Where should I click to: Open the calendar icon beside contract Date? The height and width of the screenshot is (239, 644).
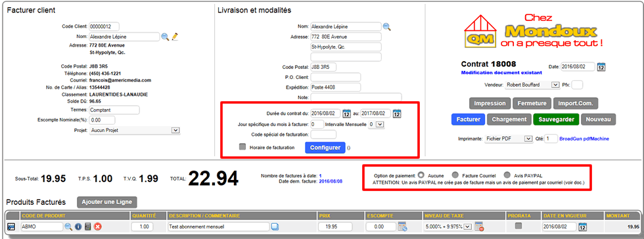(x=601, y=66)
